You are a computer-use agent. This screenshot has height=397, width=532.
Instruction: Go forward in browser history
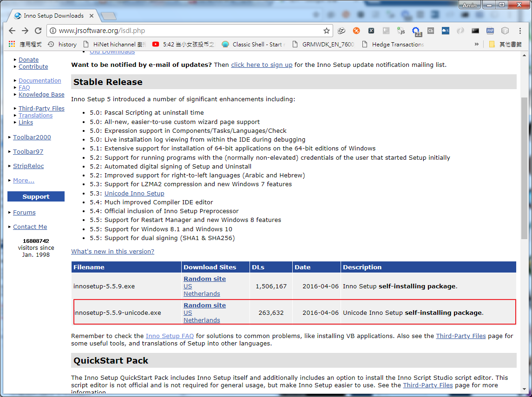click(x=25, y=31)
